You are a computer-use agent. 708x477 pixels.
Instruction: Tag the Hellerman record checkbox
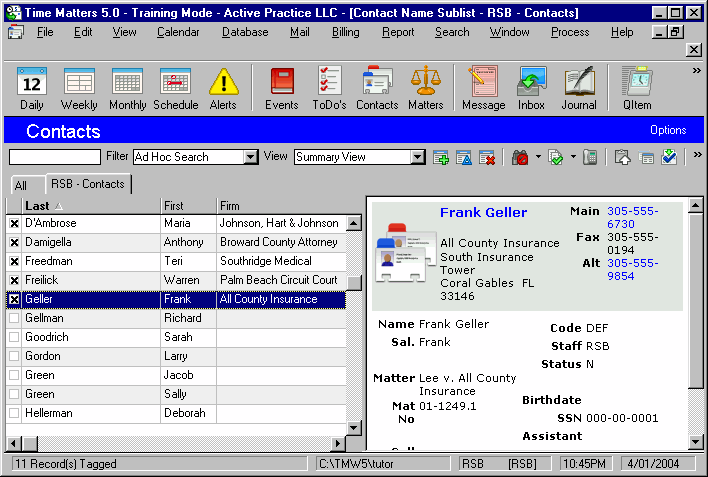pyautogui.click(x=14, y=413)
